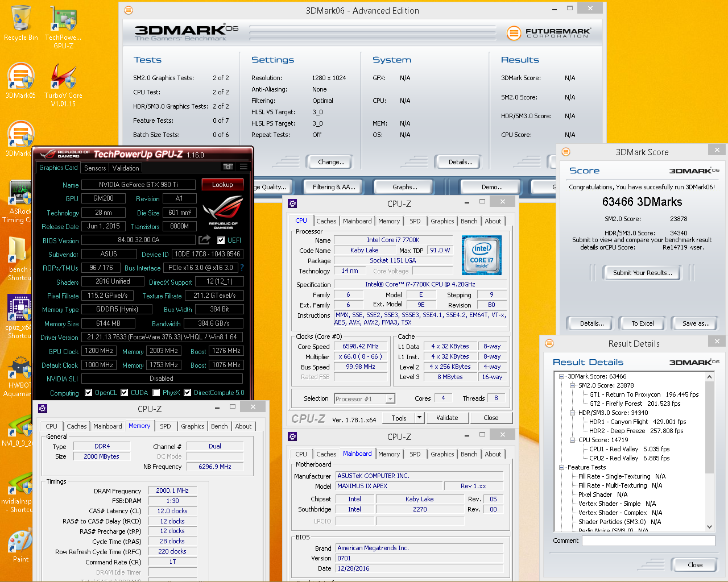The height and width of the screenshot is (582, 728).
Task: Click the CPU-Z icon in Mainboard window title bar
Action: [x=292, y=436]
